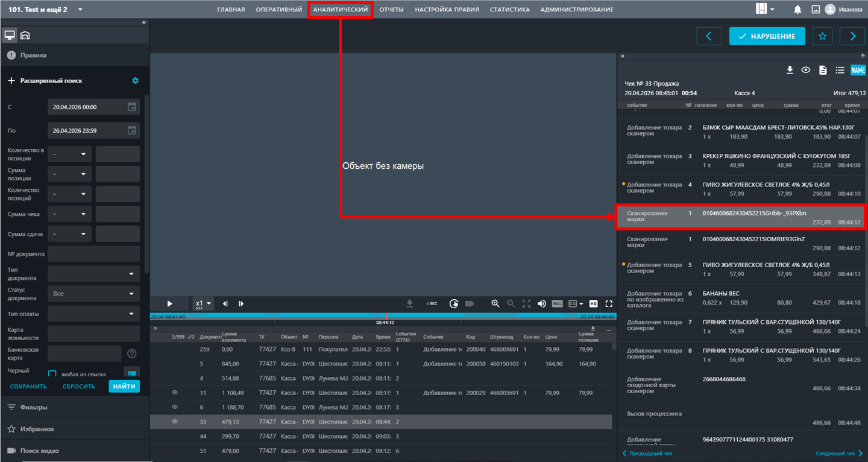The width and height of the screenshot is (868, 462).
Task: Zoom out of the video
Action: point(511,303)
